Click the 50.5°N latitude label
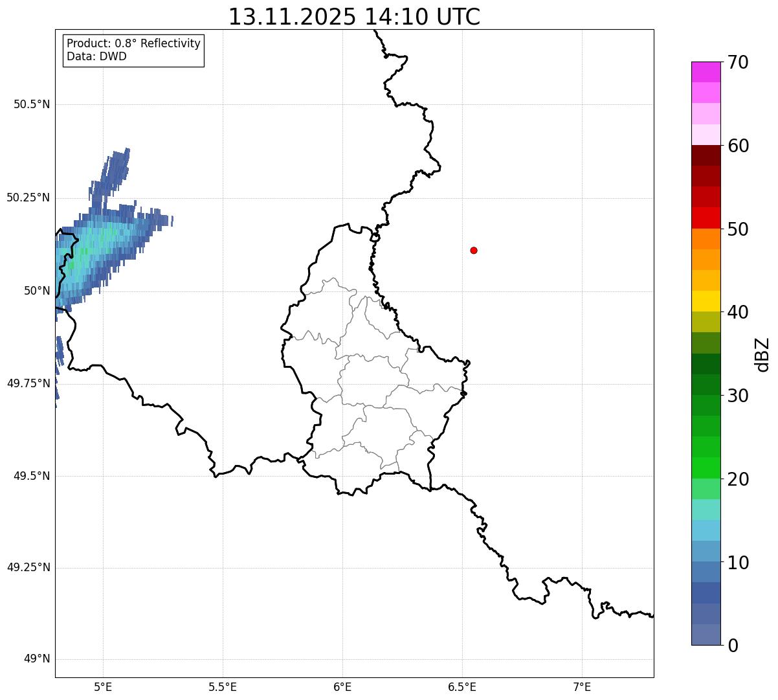778x700 pixels. [32, 104]
